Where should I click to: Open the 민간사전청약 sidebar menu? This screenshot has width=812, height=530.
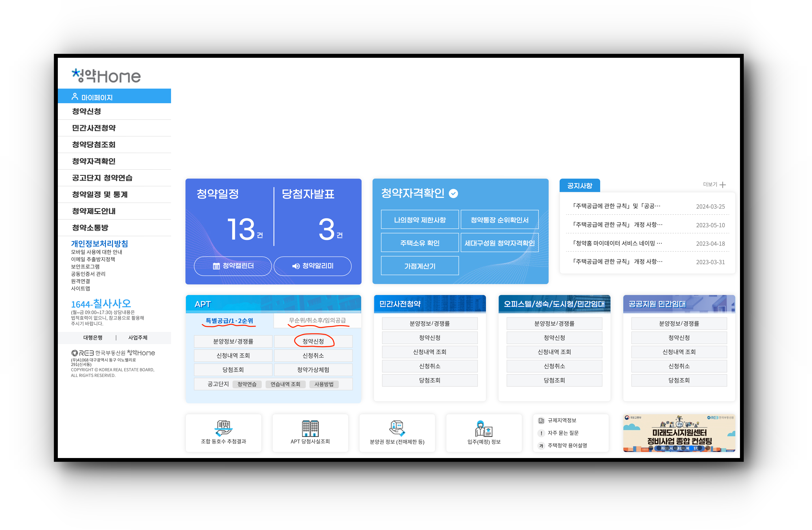tap(114, 128)
